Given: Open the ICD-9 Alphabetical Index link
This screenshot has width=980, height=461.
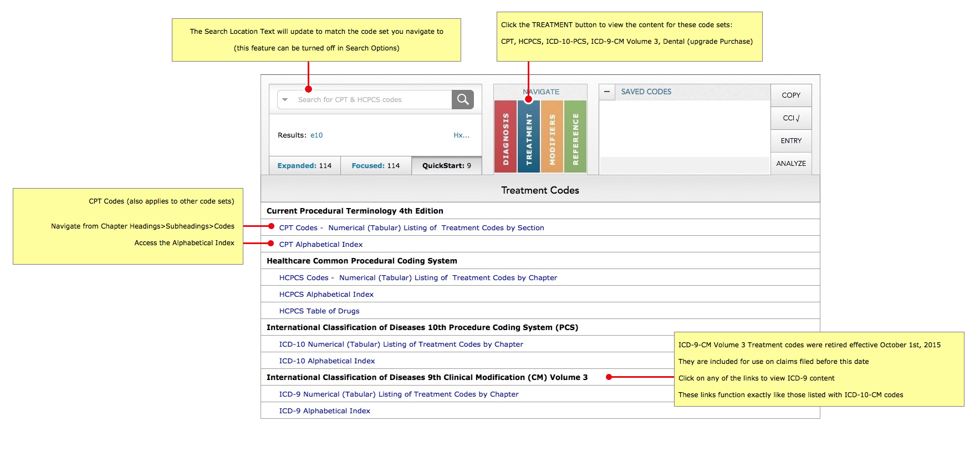Looking at the screenshot, I should (325, 411).
